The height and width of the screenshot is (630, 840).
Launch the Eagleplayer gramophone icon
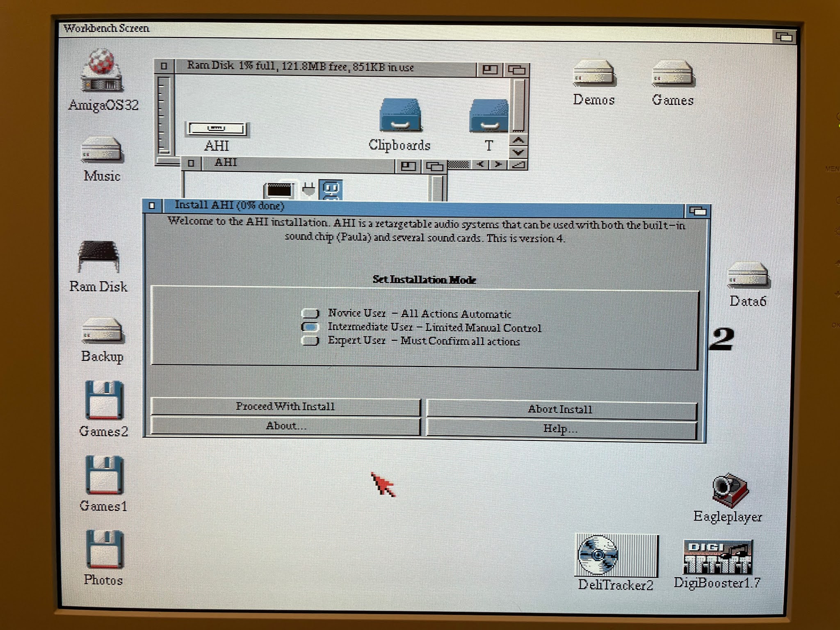(x=730, y=491)
